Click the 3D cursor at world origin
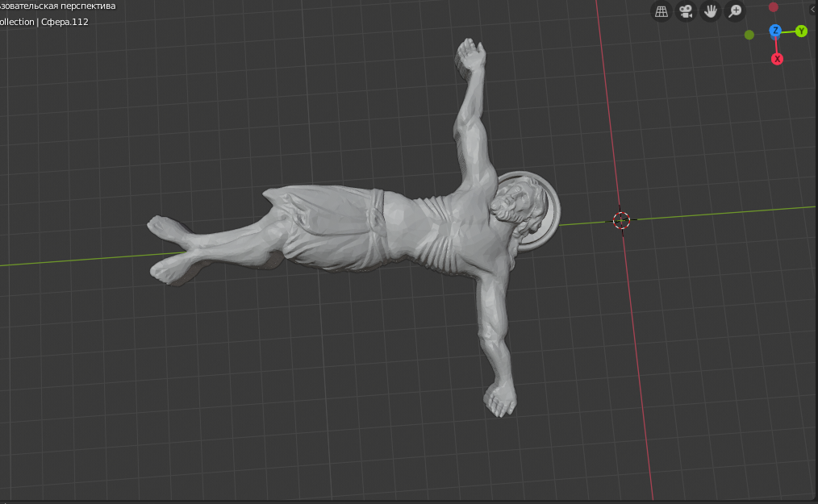The height and width of the screenshot is (504, 818). point(621,219)
